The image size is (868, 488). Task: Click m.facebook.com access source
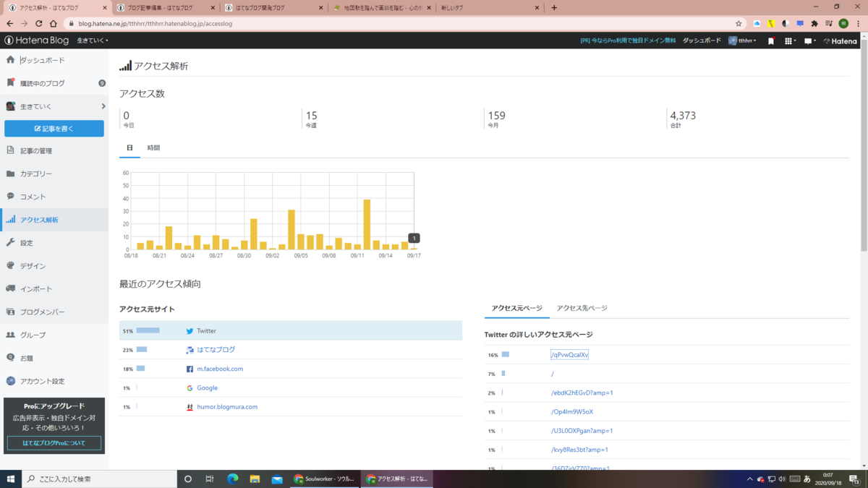click(x=220, y=369)
